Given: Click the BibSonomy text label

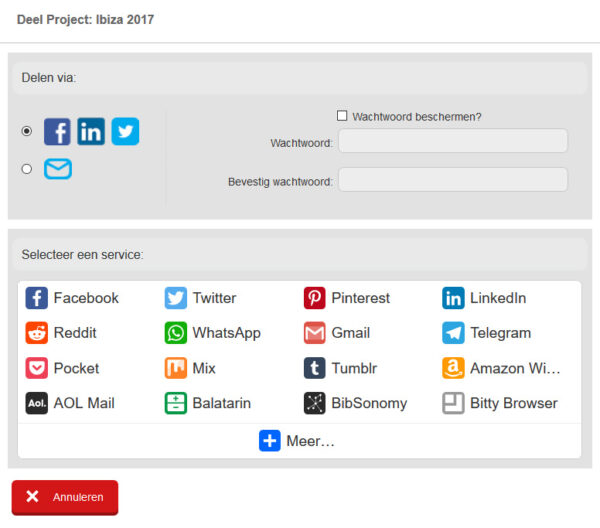Looking at the screenshot, I should (369, 404).
